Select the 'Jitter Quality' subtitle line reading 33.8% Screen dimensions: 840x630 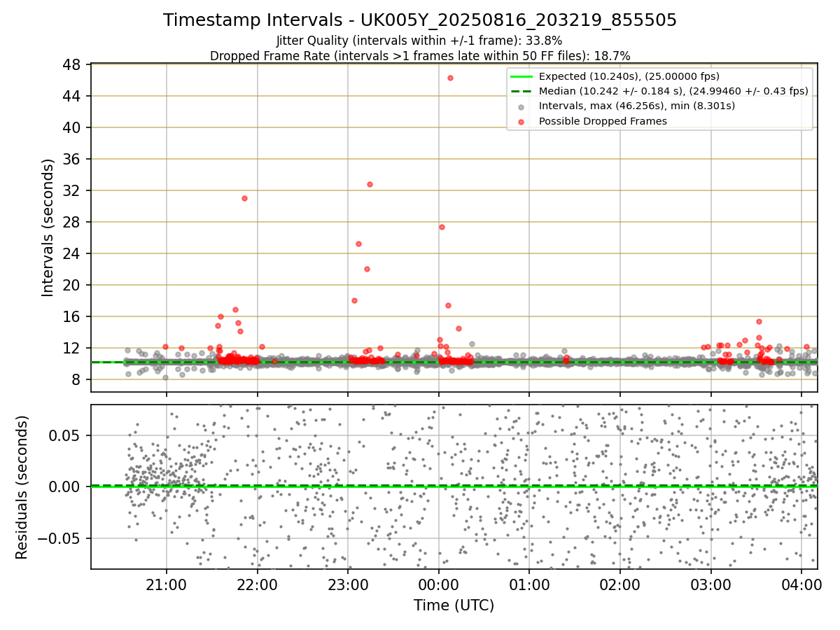[419, 41]
